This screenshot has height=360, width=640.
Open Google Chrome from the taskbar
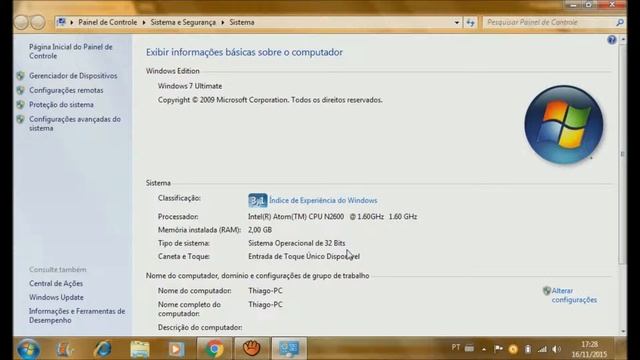pos(214,349)
